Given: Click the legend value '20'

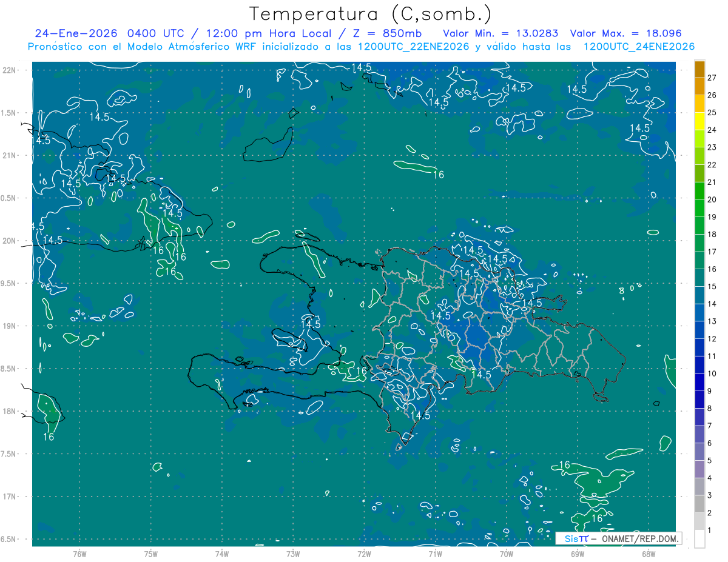Looking at the screenshot, I should (712, 199).
